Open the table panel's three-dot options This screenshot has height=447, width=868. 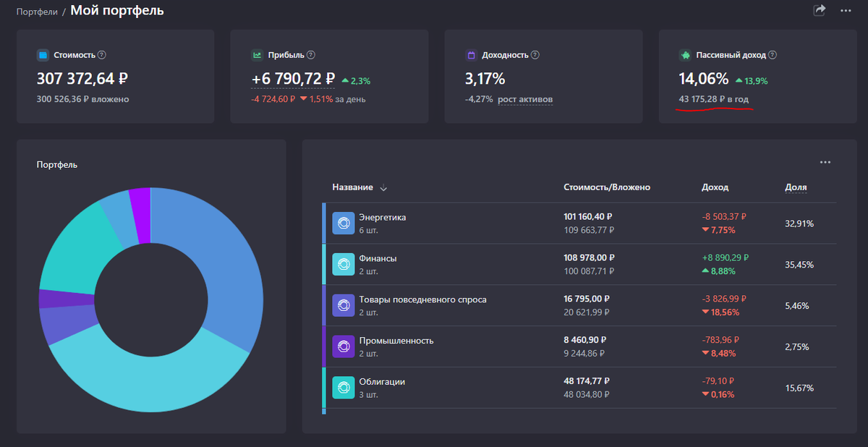[x=825, y=163]
